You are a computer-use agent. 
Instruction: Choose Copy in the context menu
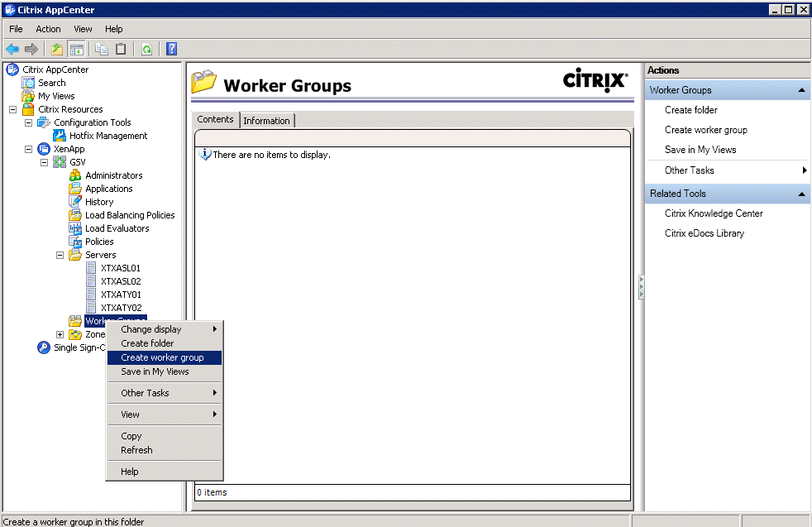(165, 436)
